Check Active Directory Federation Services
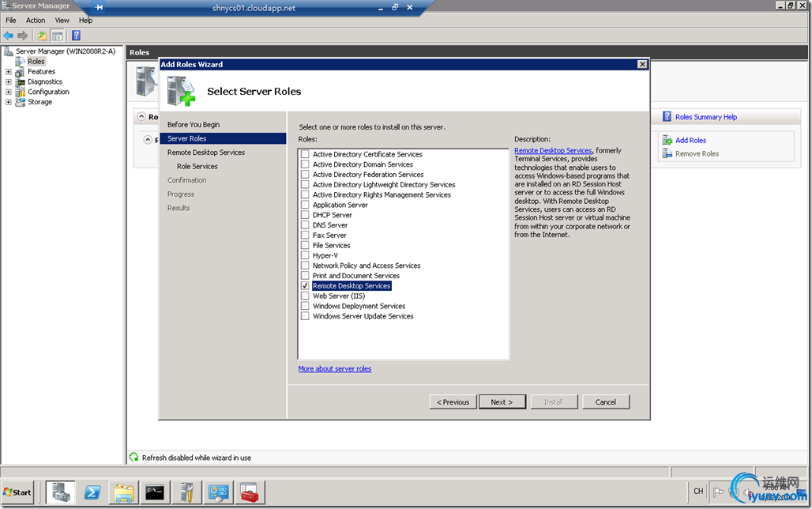This screenshot has height=509, width=812. (x=305, y=174)
